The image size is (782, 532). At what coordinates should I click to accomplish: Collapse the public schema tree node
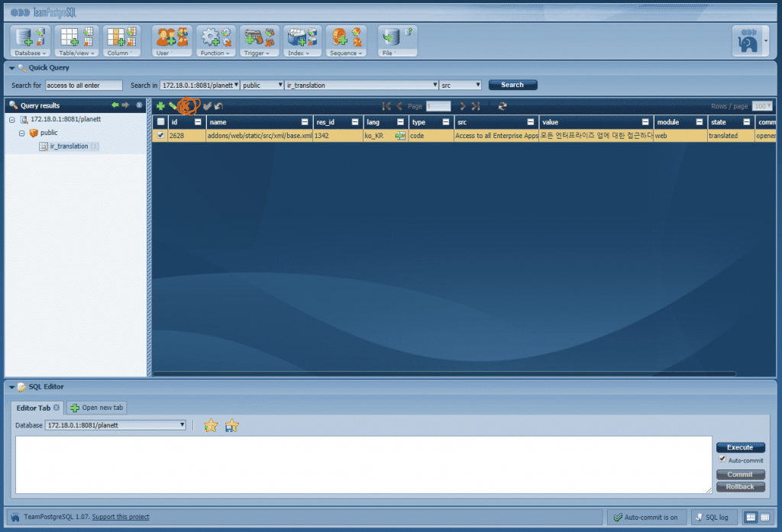[x=22, y=133]
